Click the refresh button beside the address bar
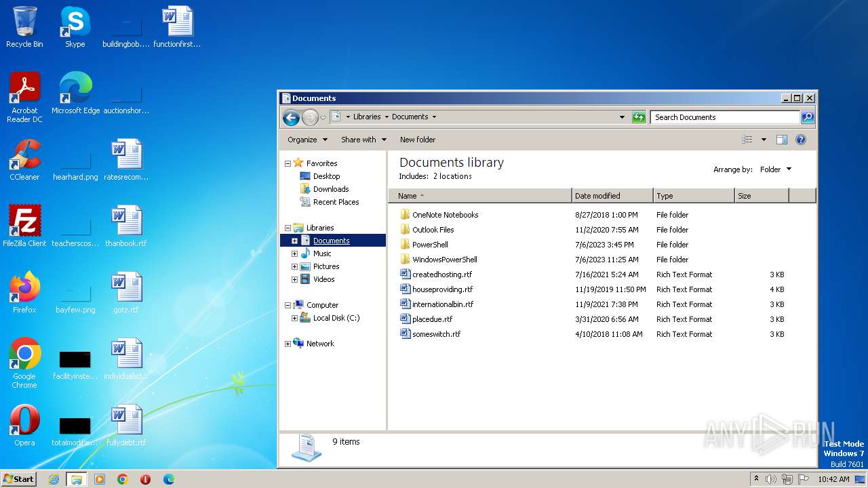The height and width of the screenshot is (488, 868). click(x=639, y=117)
